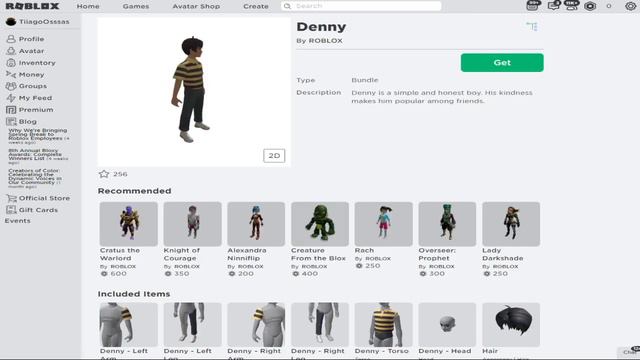The width and height of the screenshot is (640, 360).
Task: Open blog post 8th Annual Bloxy Awards
Action: click(x=38, y=156)
